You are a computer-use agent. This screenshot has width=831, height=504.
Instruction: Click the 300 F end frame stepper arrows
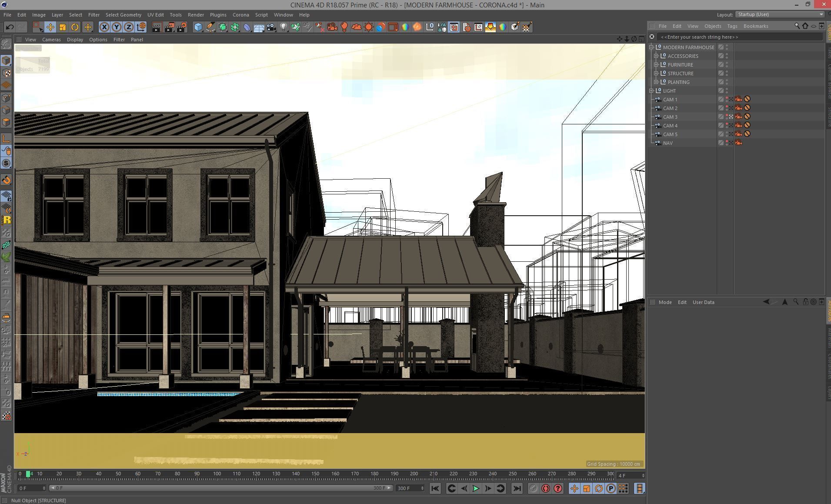click(x=422, y=488)
